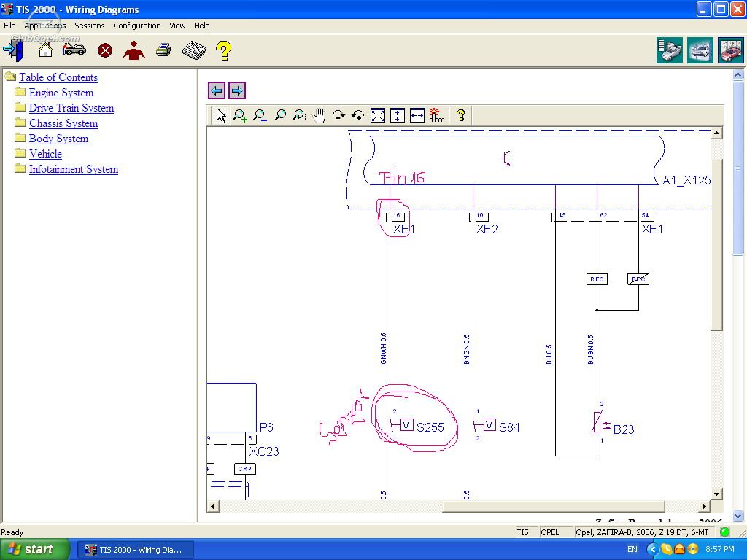747x560 pixels.
Task: Open the Infotainment System link
Action: (x=74, y=169)
